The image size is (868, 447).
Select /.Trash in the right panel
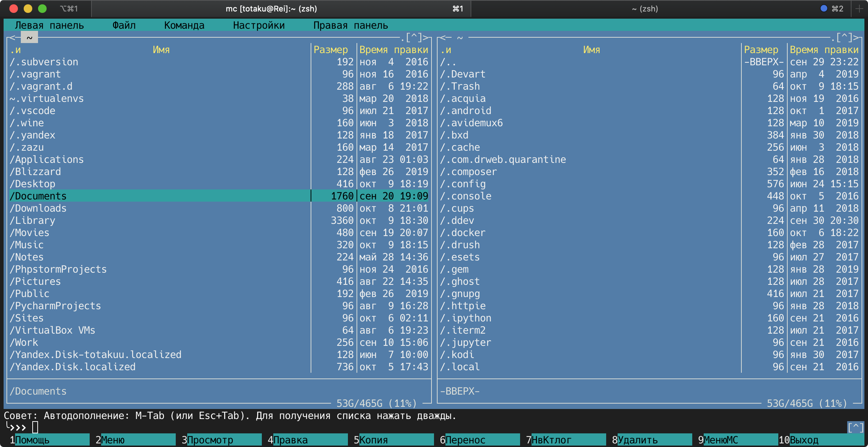click(649, 86)
